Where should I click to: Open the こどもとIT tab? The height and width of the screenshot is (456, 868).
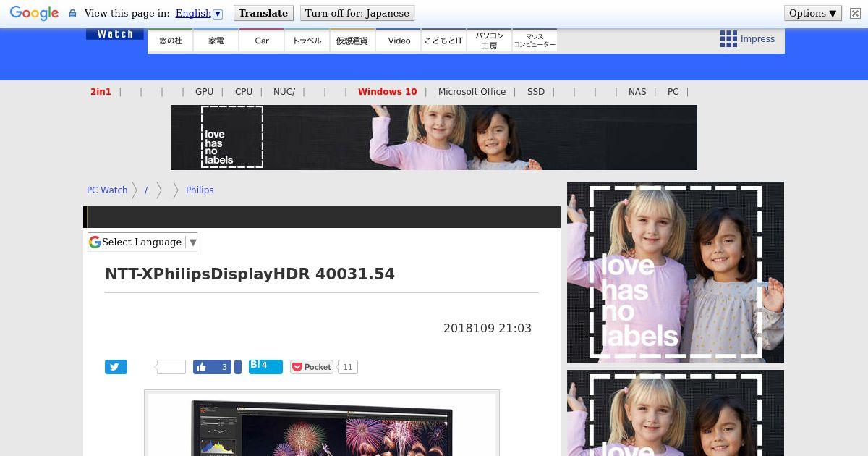pos(443,41)
